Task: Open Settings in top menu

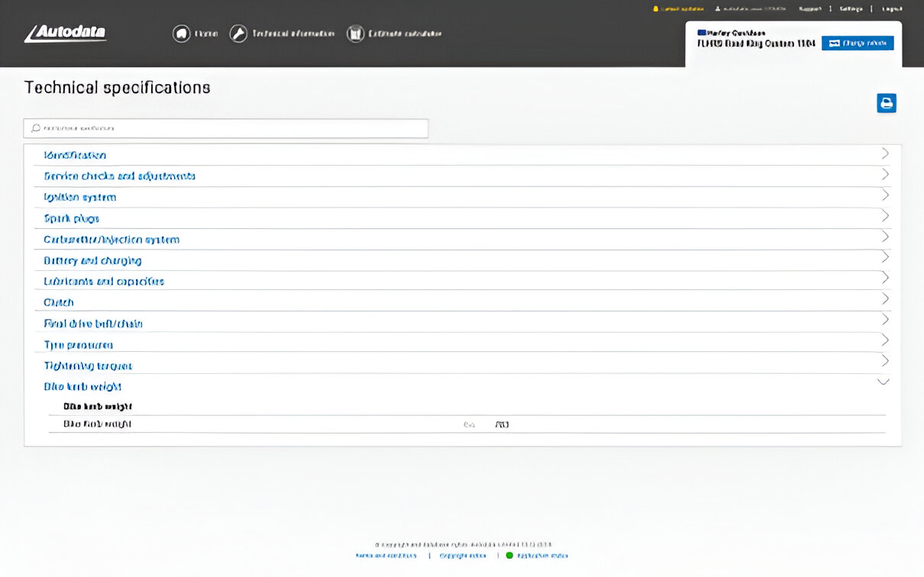Action: pos(851,9)
